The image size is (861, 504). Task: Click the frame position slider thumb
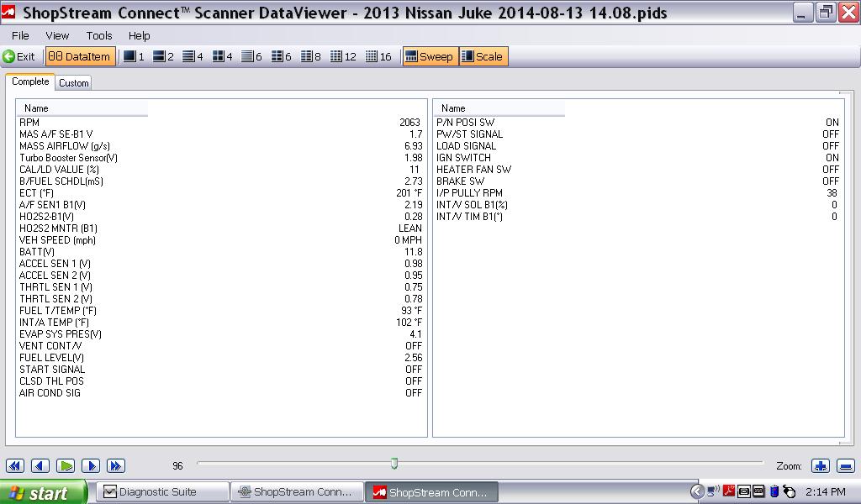(394, 464)
